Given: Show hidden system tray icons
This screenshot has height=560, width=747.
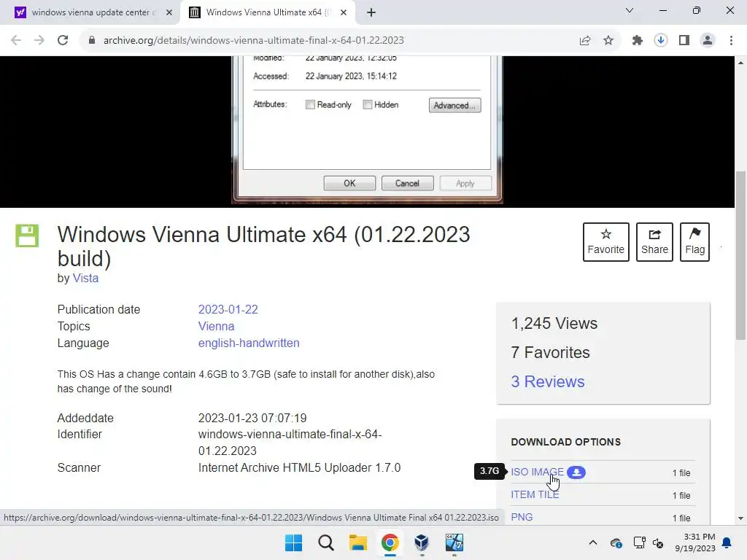Looking at the screenshot, I should [x=592, y=542].
